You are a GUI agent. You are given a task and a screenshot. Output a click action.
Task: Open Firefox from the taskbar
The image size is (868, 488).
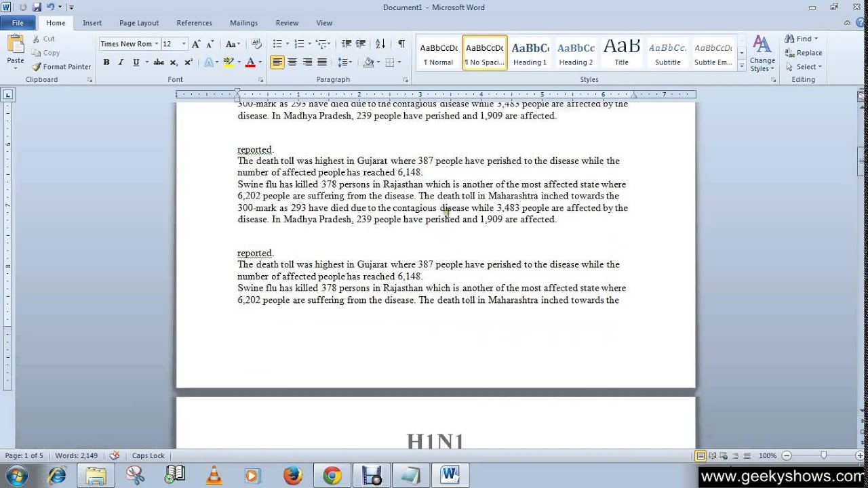pyautogui.click(x=293, y=476)
